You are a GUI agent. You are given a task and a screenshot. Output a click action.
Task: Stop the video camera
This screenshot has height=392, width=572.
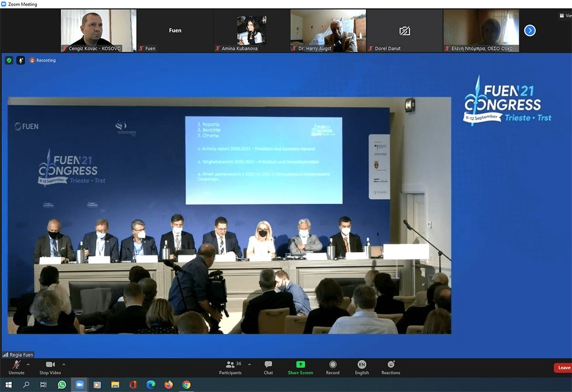(x=50, y=367)
